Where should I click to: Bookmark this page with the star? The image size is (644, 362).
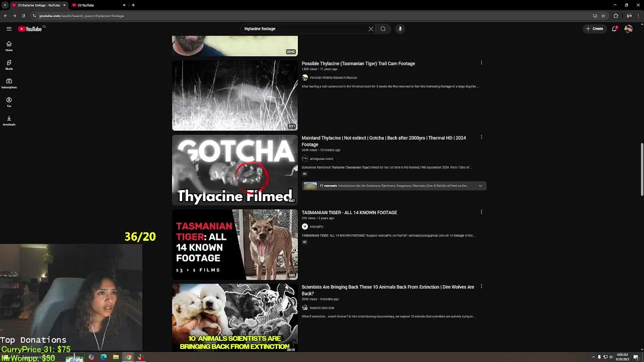[603, 16]
